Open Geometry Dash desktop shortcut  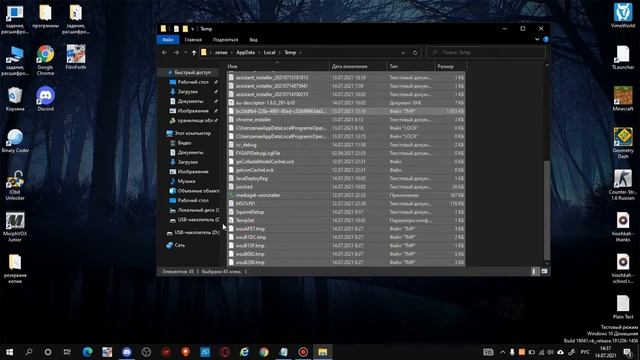(x=623, y=143)
